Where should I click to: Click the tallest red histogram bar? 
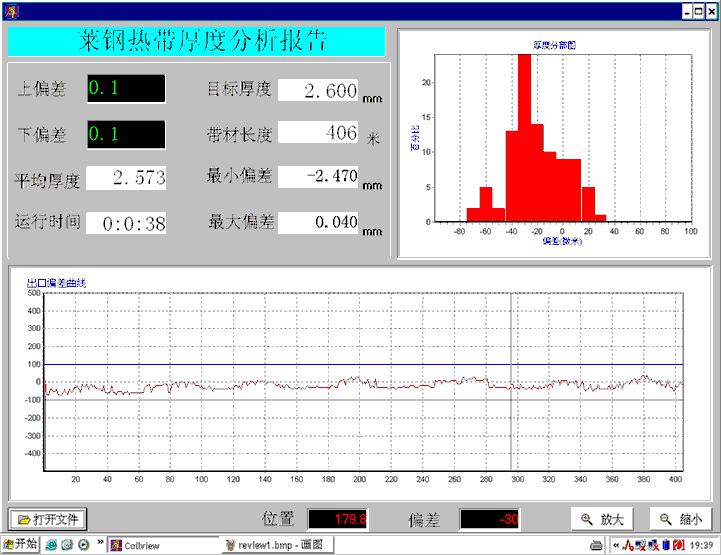pyautogui.click(x=524, y=138)
